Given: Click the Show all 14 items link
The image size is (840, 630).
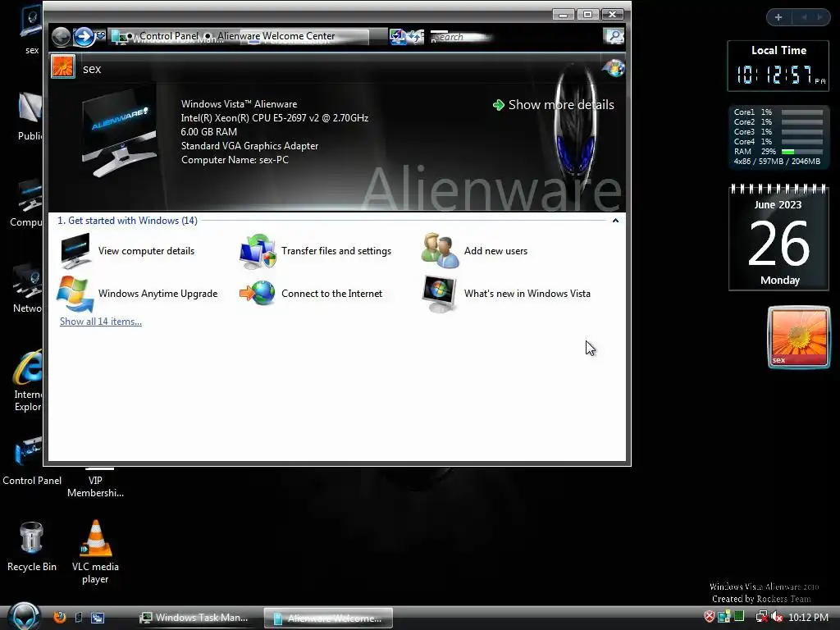Looking at the screenshot, I should pyautogui.click(x=101, y=322).
